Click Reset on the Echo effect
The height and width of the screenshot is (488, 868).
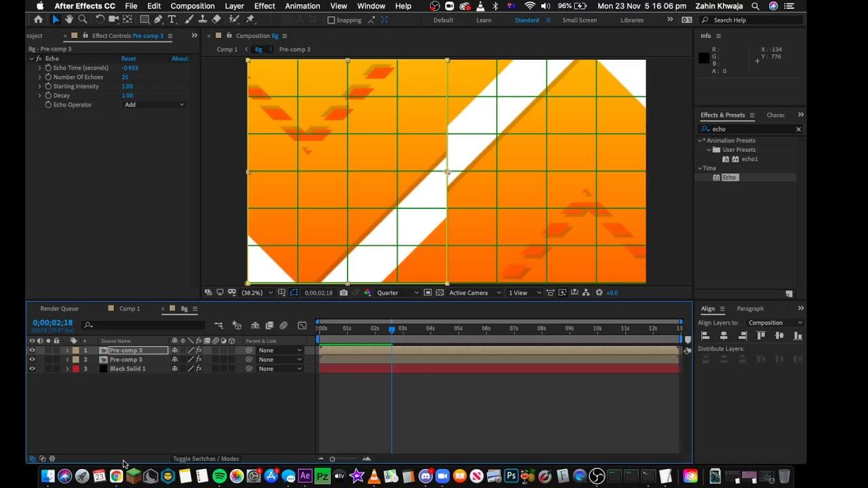[x=128, y=59]
